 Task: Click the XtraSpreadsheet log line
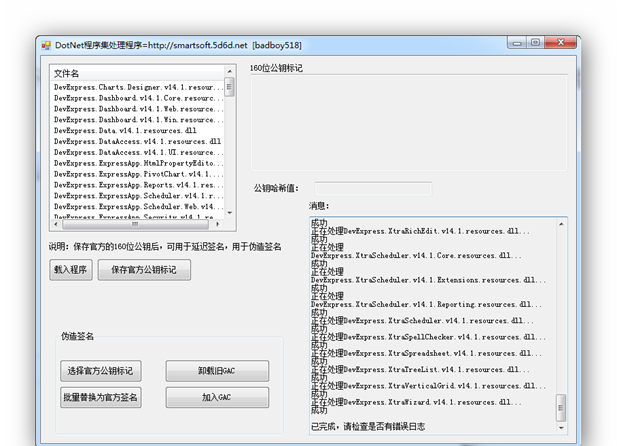pyautogui.click(x=426, y=353)
